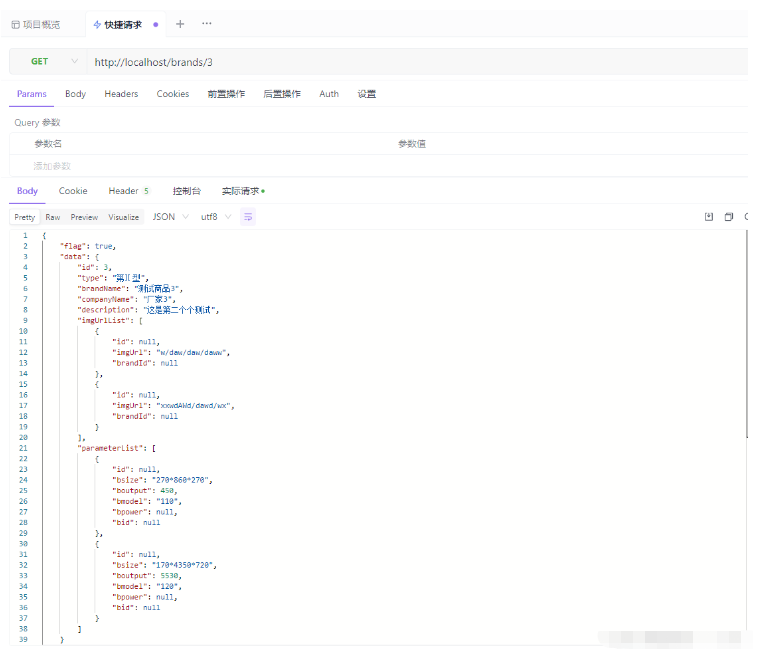The width and height of the screenshot is (758, 649).
Task: Switch response view to Preview
Action: click(x=84, y=217)
